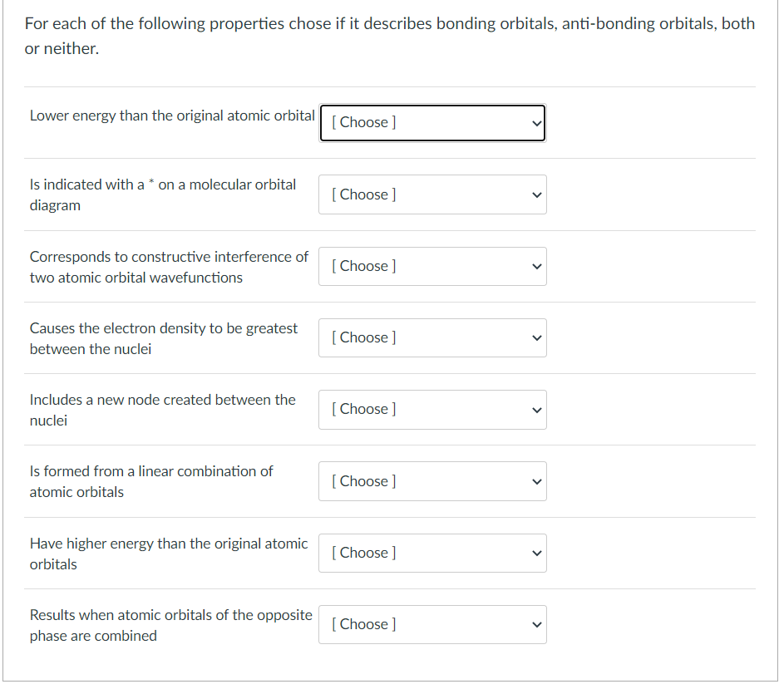Open the dropdown next to 'Is indicated with a *'
The height and width of the screenshot is (689, 784).
pos(431,194)
